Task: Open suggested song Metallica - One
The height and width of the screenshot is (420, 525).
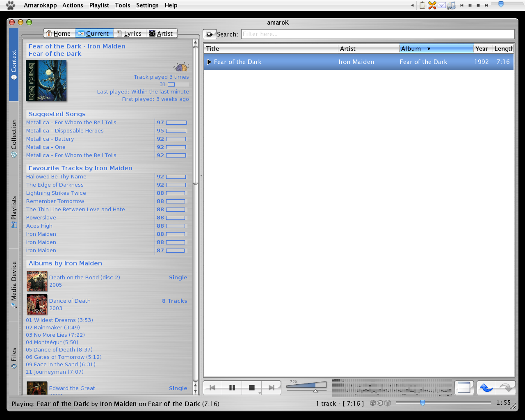Action: point(46,147)
